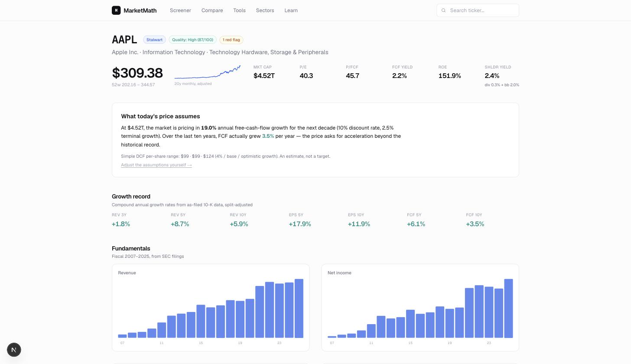The width and height of the screenshot is (631, 364).
Task: Click the FCF 10Y value +3.5%
Action: click(x=475, y=224)
